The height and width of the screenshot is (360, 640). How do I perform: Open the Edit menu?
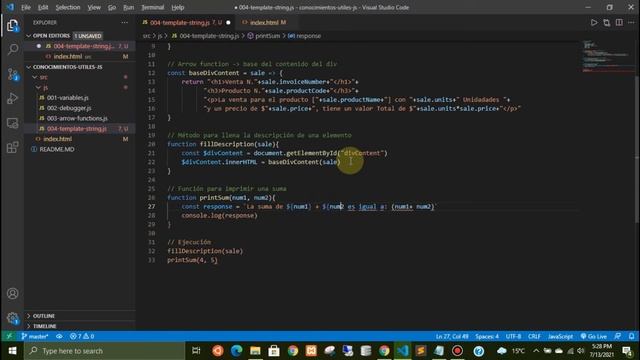pyautogui.click(x=43, y=7)
